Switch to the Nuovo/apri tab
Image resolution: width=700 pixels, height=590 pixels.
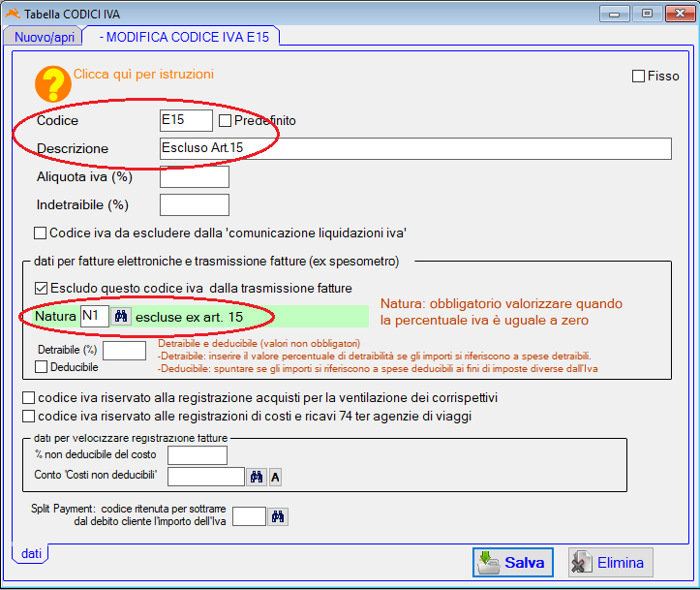(x=44, y=37)
